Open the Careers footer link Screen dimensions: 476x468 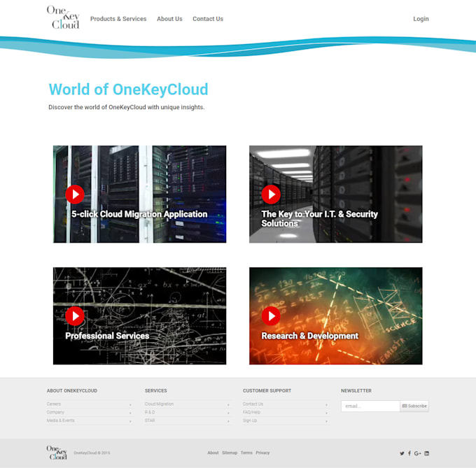point(54,404)
